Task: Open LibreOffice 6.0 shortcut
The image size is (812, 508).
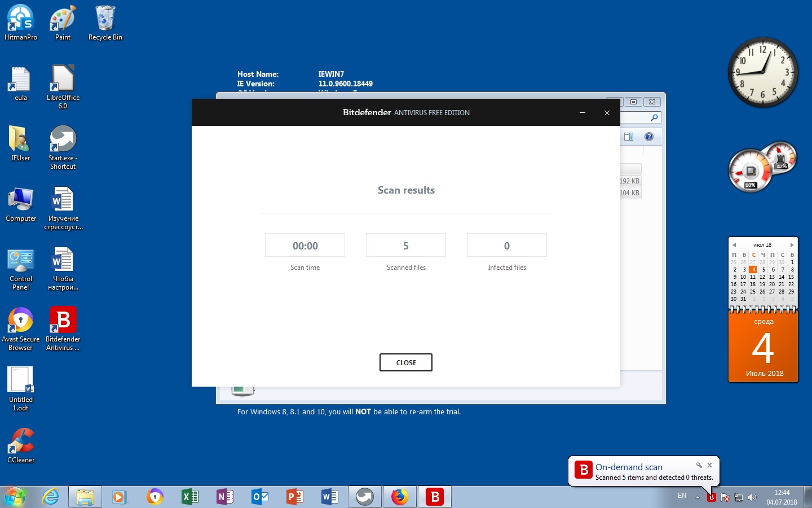Action: point(63,87)
